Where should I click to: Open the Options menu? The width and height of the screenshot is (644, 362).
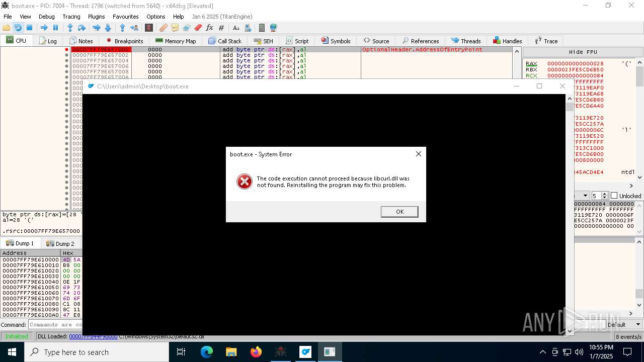coord(156,17)
